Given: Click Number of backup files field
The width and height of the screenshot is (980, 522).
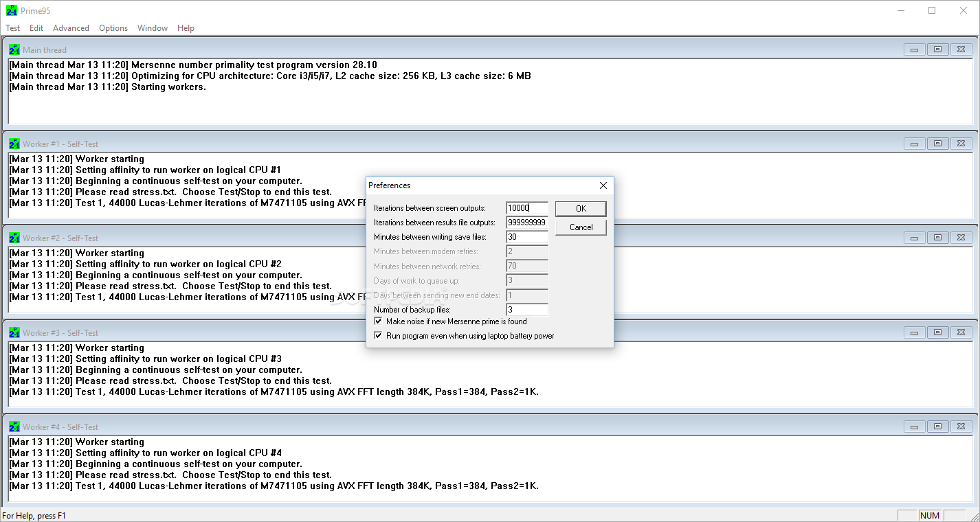Looking at the screenshot, I should click(x=527, y=310).
